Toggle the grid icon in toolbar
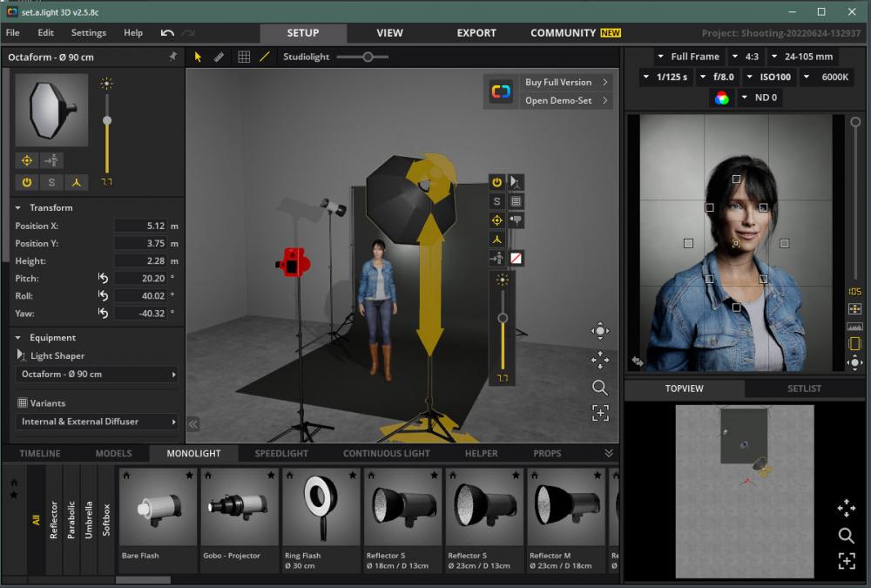Image resolution: width=871 pixels, height=588 pixels. pyautogui.click(x=244, y=57)
